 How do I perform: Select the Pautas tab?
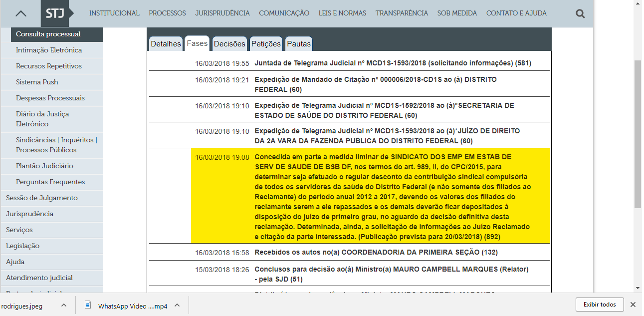click(x=299, y=44)
